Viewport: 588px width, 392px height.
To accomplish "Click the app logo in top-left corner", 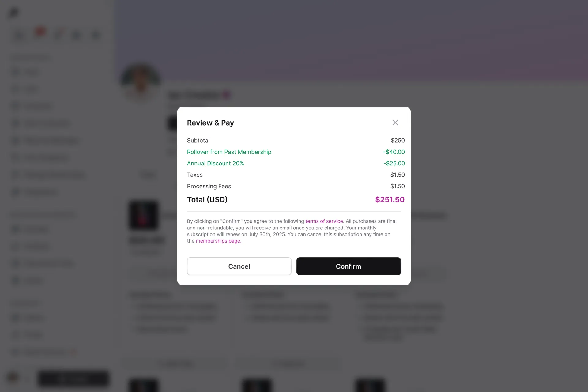I will click(x=13, y=12).
